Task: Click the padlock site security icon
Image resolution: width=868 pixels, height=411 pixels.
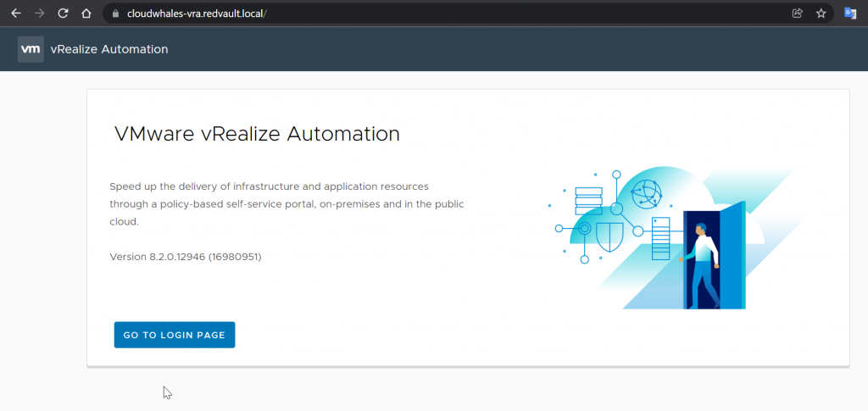Action: [x=115, y=14]
